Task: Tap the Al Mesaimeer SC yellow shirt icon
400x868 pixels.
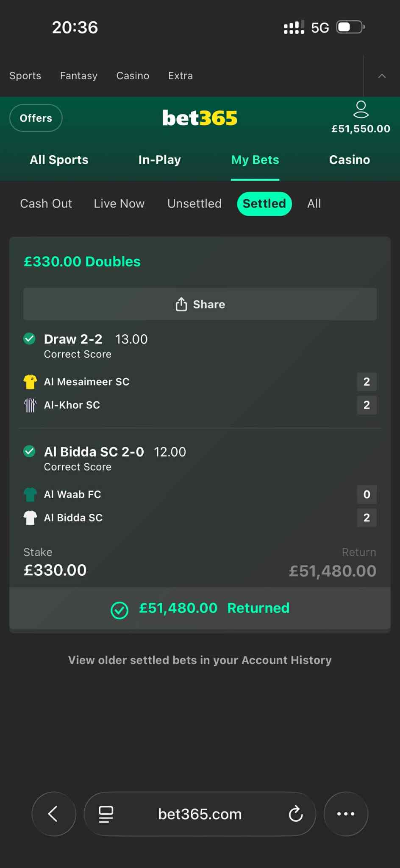Action: [x=30, y=382]
